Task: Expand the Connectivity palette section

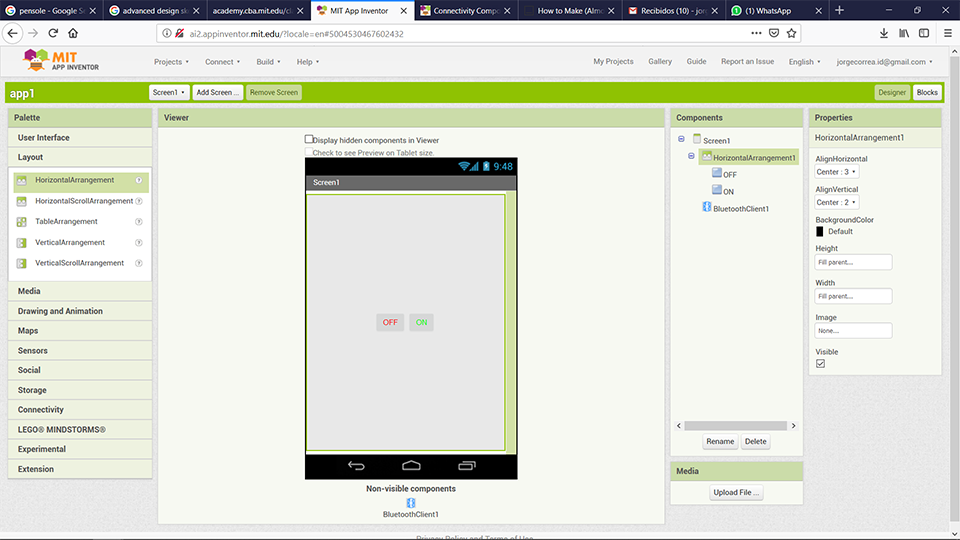Action: (x=80, y=410)
